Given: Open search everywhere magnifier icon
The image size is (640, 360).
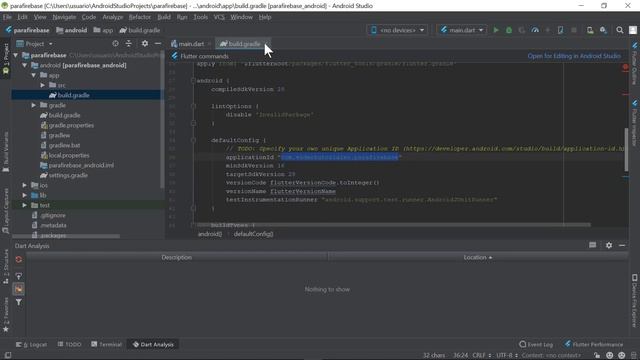Looking at the screenshot, I should click(x=620, y=30).
